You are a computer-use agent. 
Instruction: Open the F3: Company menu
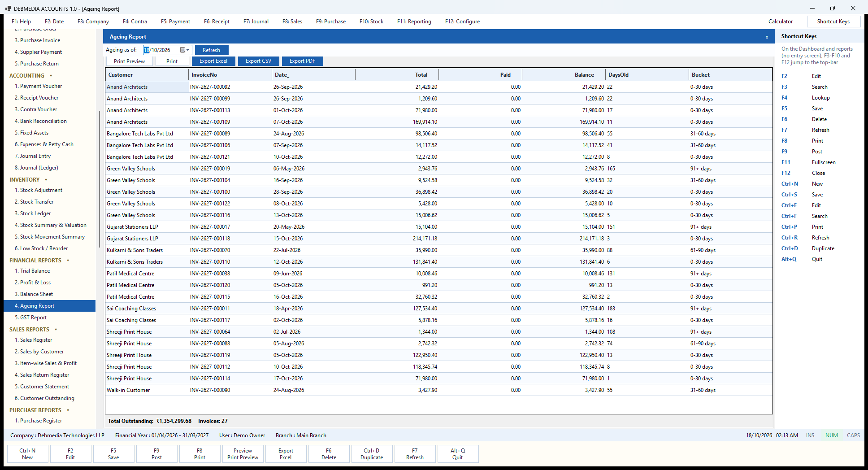(93, 22)
